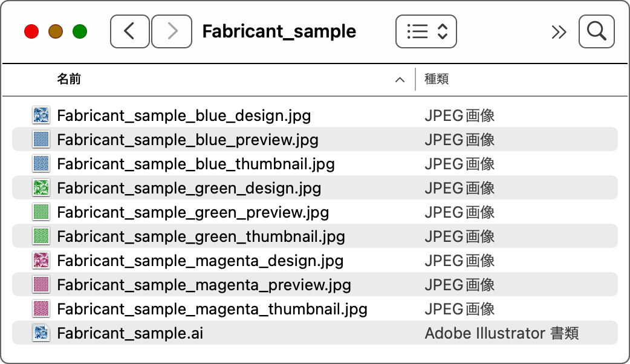Click the magenta_design.jpg file icon
The width and height of the screenshot is (630, 364).
[41, 261]
